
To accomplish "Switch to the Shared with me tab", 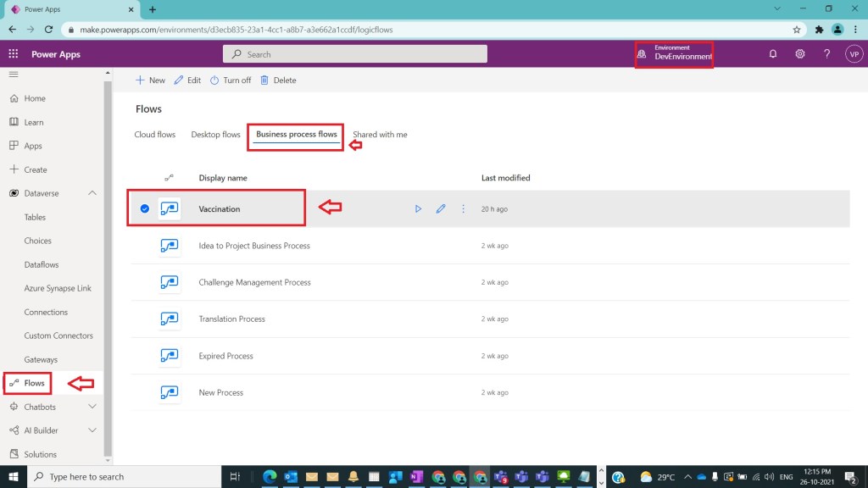I will click(x=380, y=135).
